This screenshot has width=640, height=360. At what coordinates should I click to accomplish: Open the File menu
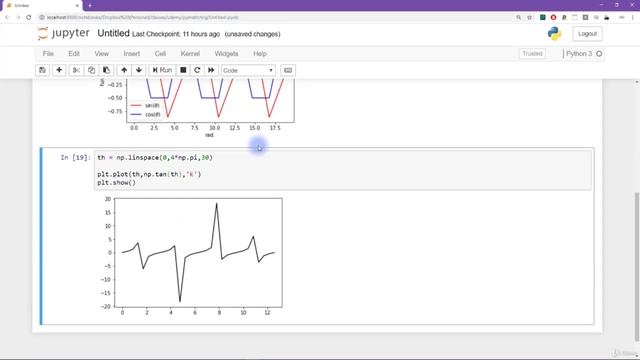pyautogui.click(x=48, y=53)
